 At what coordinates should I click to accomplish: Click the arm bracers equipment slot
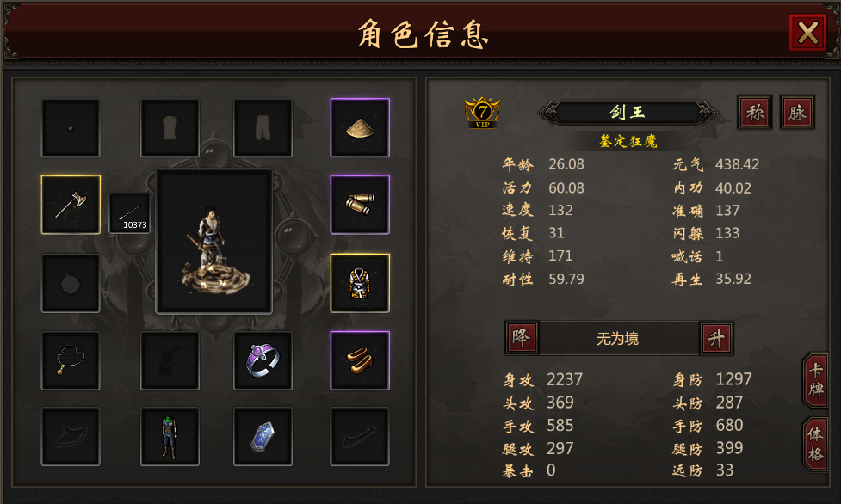point(360,205)
